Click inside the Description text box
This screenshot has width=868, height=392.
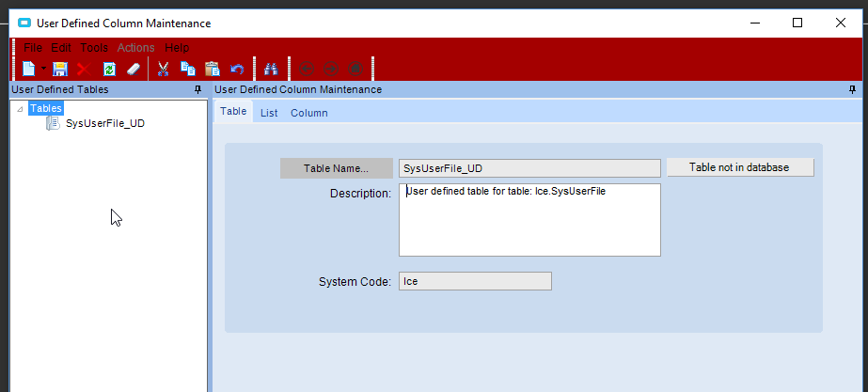[529, 220]
